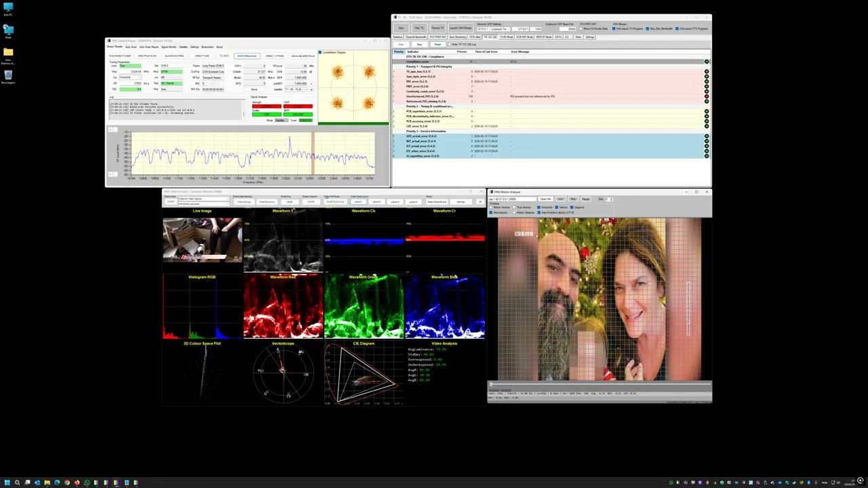The image size is (868, 488).
Task: Click Outbound UDP Base Port field
Action: (x=568, y=29)
